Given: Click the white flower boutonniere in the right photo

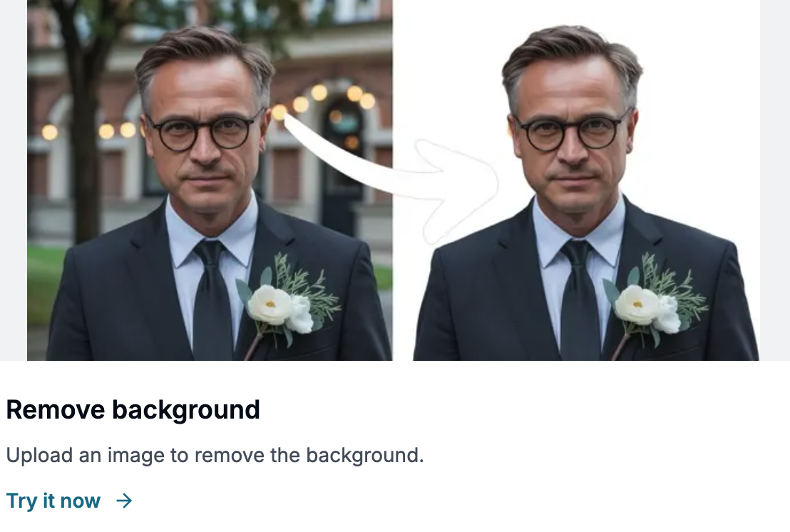Looking at the screenshot, I should point(648,307).
